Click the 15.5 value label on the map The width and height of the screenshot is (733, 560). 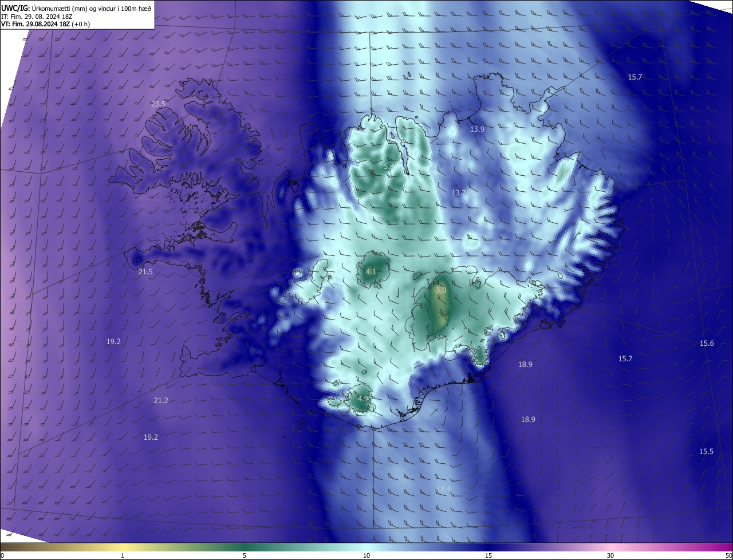click(706, 452)
